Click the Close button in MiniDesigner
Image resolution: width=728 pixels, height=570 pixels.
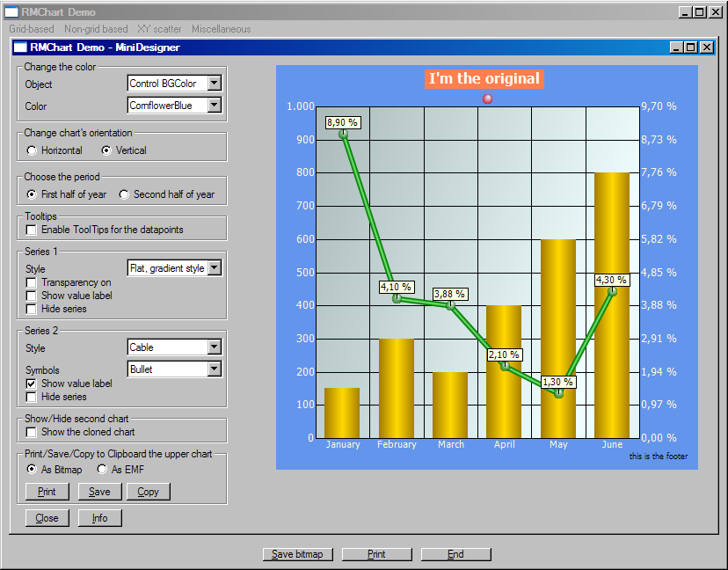point(47,518)
